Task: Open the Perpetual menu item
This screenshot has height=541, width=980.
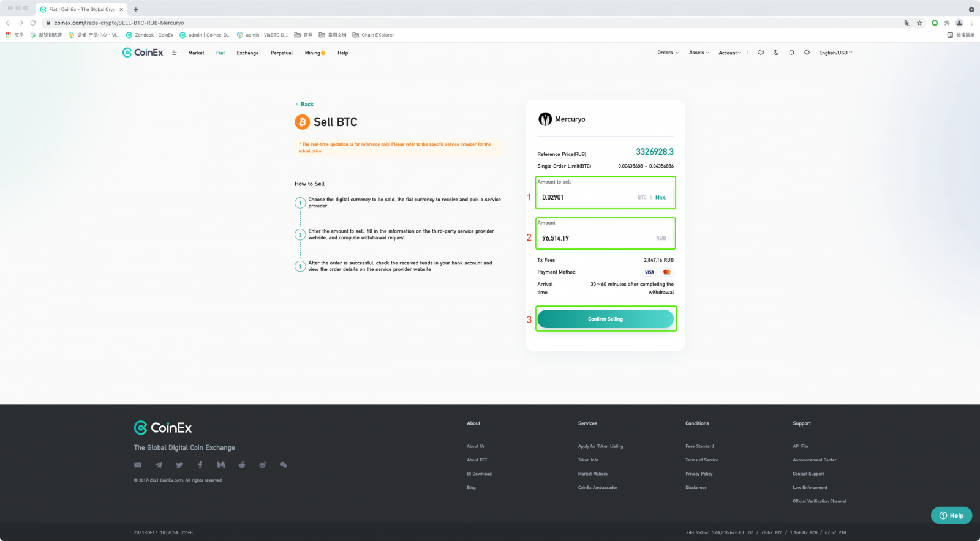Action: [282, 53]
